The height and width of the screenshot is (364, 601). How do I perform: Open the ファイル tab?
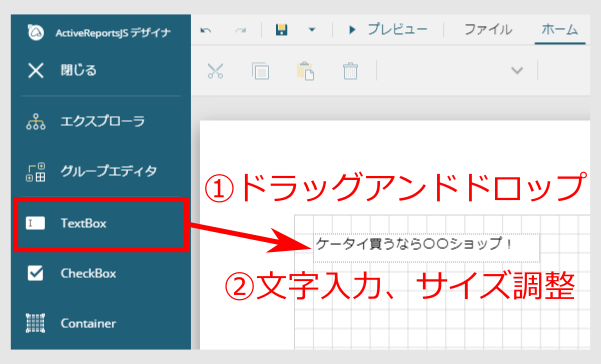pyautogui.click(x=488, y=30)
